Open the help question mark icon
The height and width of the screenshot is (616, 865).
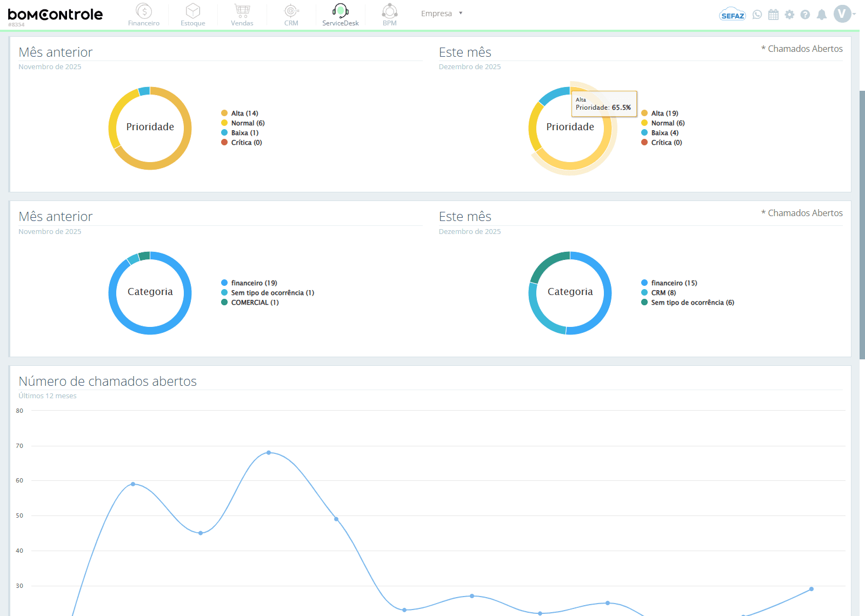click(x=806, y=15)
